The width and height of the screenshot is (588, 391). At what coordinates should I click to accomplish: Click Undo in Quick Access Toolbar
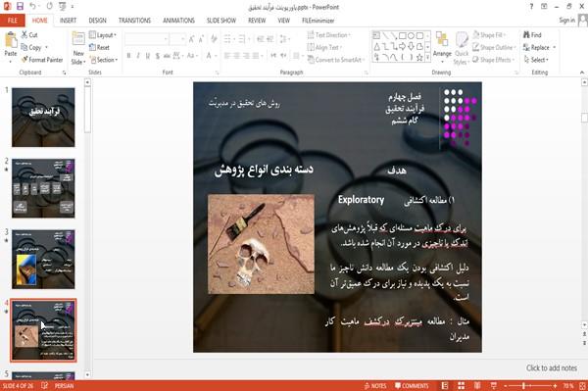click(33, 7)
